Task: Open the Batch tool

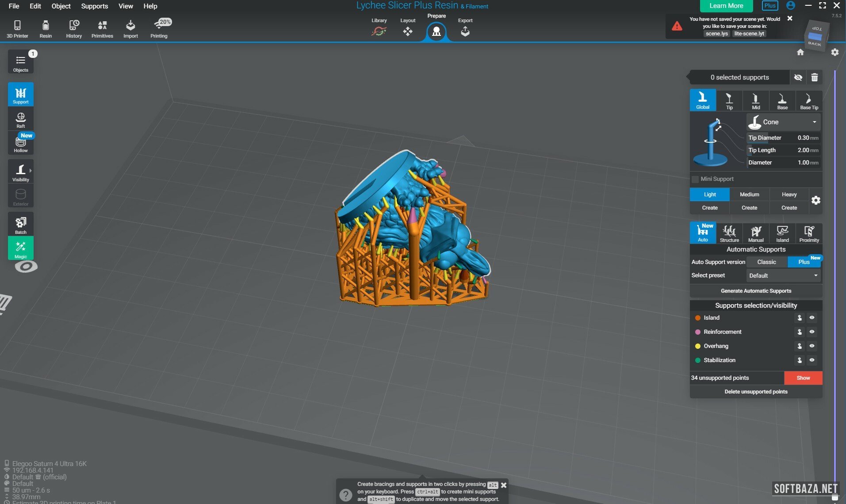Action: point(20,225)
